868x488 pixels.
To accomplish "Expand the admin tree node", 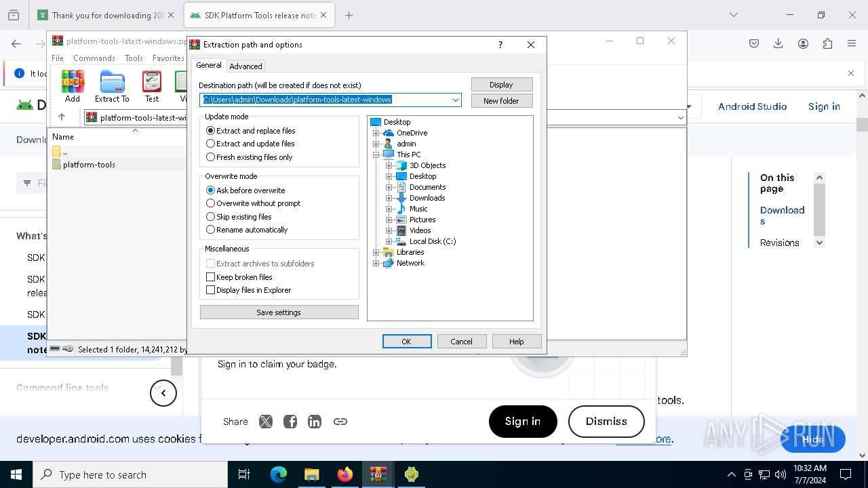I will pyautogui.click(x=376, y=144).
